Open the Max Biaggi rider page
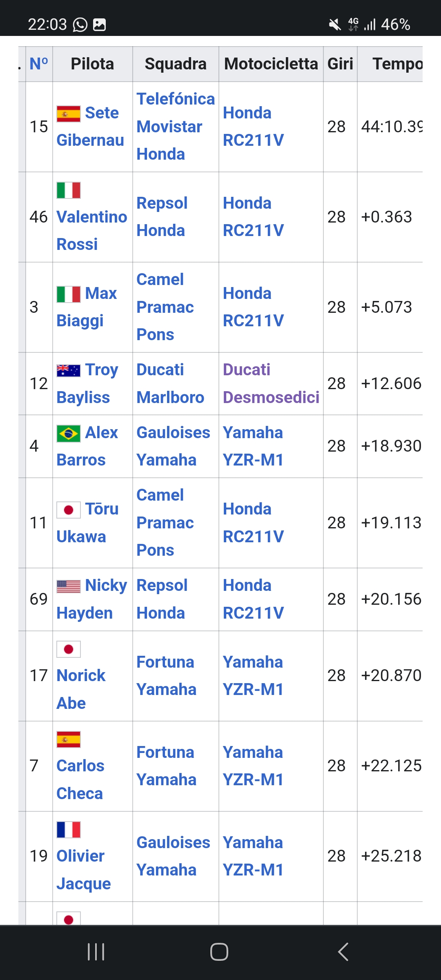 coord(87,307)
